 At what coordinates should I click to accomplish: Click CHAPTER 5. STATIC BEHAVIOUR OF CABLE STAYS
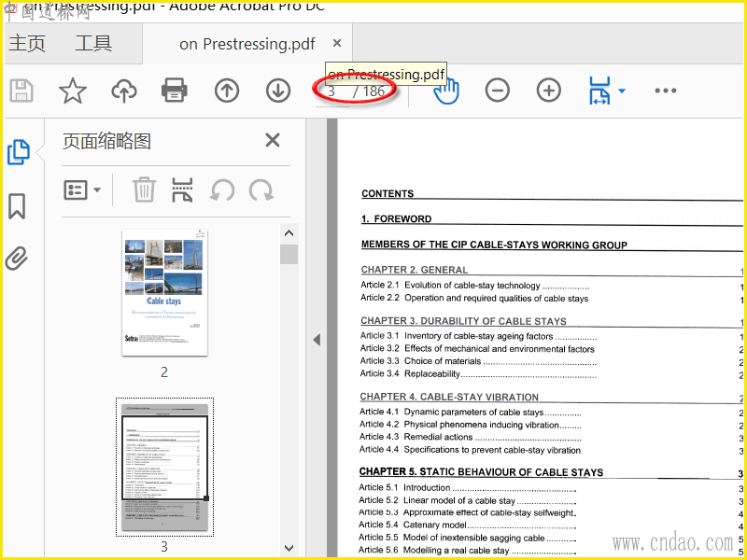481,472
